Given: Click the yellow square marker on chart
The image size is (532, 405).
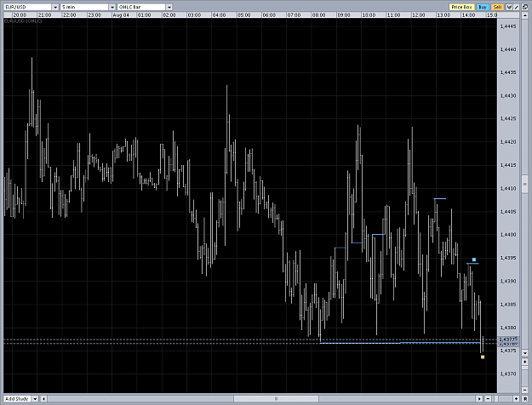Looking at the screenshot, I should click(x=483, y=357).
